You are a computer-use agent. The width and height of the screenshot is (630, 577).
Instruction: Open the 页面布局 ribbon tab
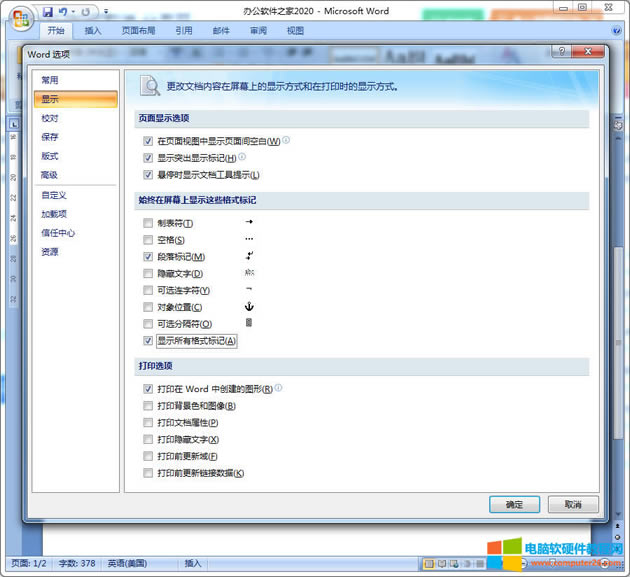138,31
